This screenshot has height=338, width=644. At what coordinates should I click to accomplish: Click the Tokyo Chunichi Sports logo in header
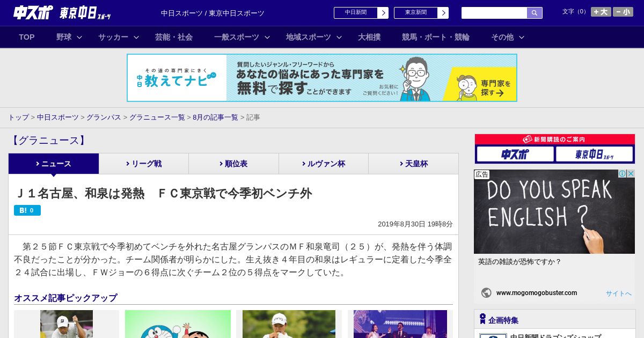85,13
